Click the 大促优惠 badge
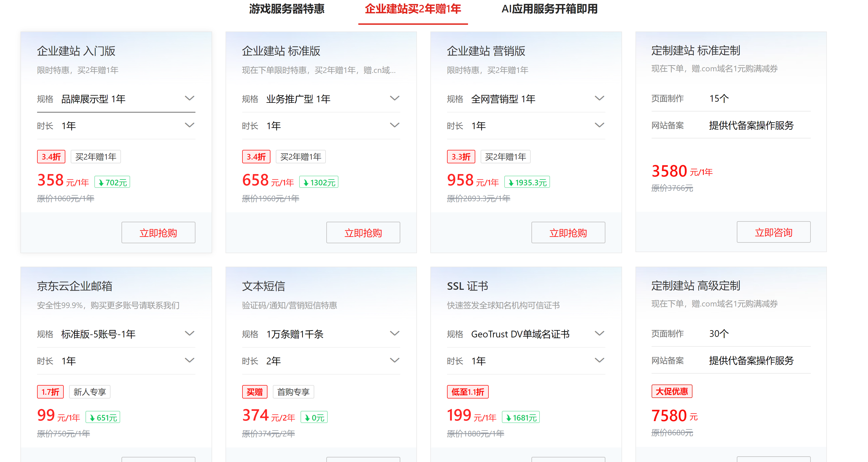This screenshot has width=868, height=462. pos(672,391)
